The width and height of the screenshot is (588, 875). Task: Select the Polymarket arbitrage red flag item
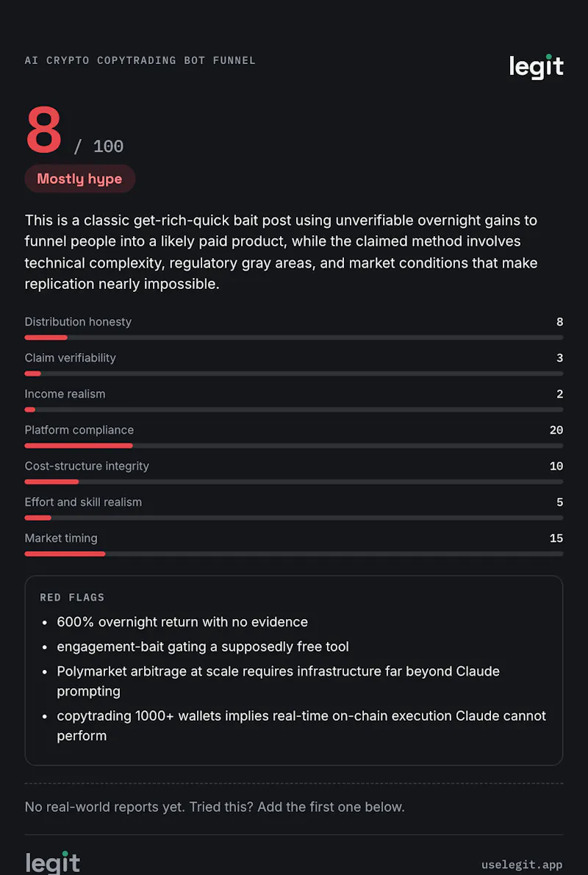[x=279, y=681]
